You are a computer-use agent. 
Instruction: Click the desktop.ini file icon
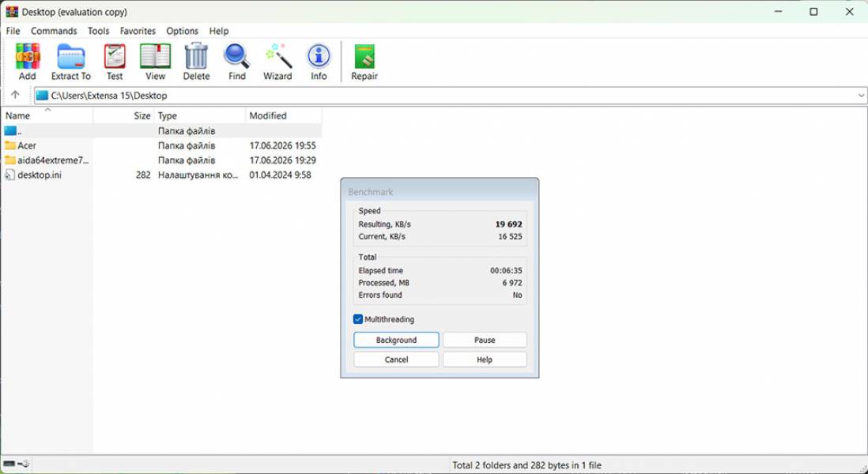[x=10, y=175]
